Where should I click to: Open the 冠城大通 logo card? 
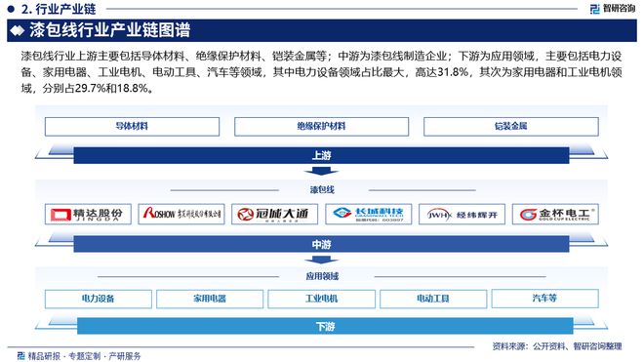coord(275,214)
